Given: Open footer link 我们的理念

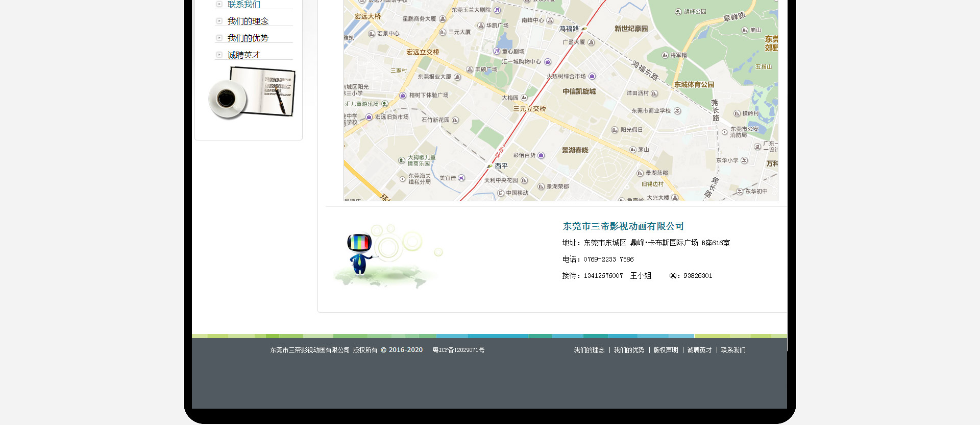Looking at the screenshot, I should point(589,350).
